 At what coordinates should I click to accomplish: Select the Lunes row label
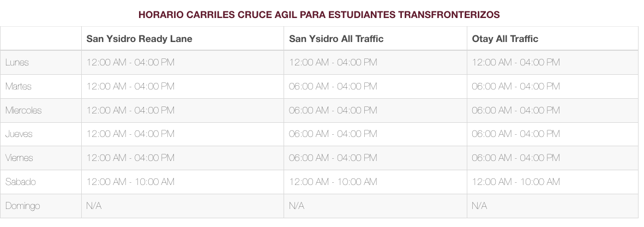pyautogui.click(x=17, y=62)
